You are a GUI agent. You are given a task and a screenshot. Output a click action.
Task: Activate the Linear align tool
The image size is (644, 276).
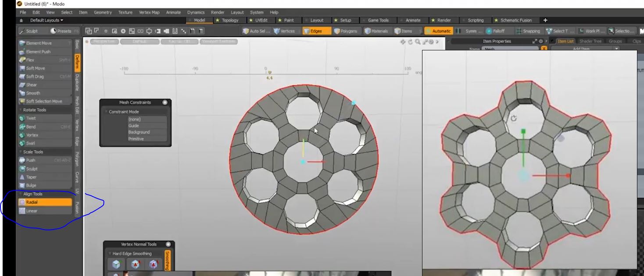(45, 211)
